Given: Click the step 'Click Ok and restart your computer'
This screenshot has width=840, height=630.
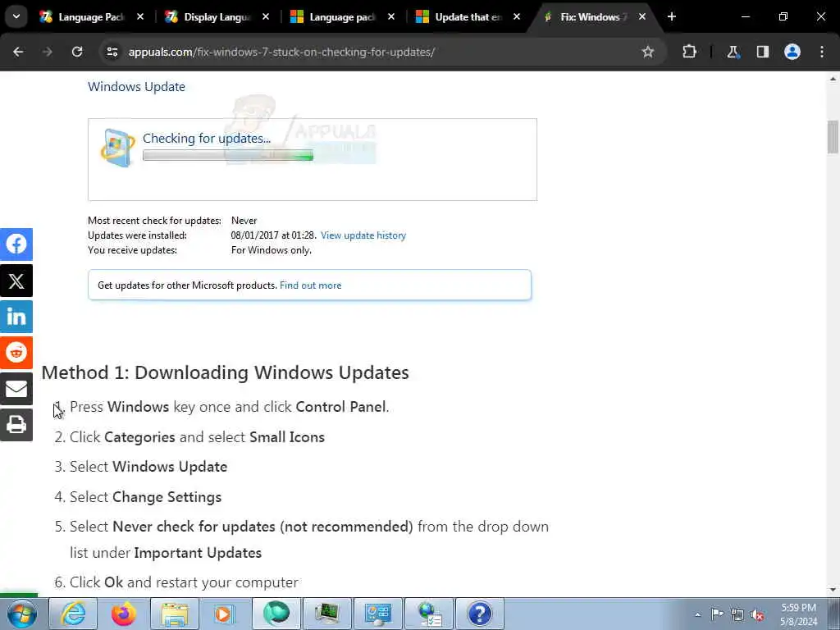Looking at the screenshot, I should (184, 582).
